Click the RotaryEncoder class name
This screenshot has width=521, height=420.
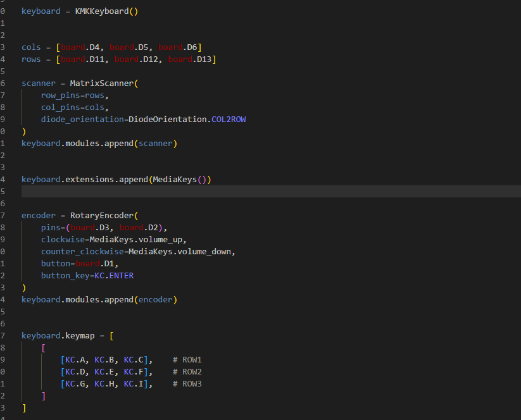pyautogui.click(x=101, y=216)
